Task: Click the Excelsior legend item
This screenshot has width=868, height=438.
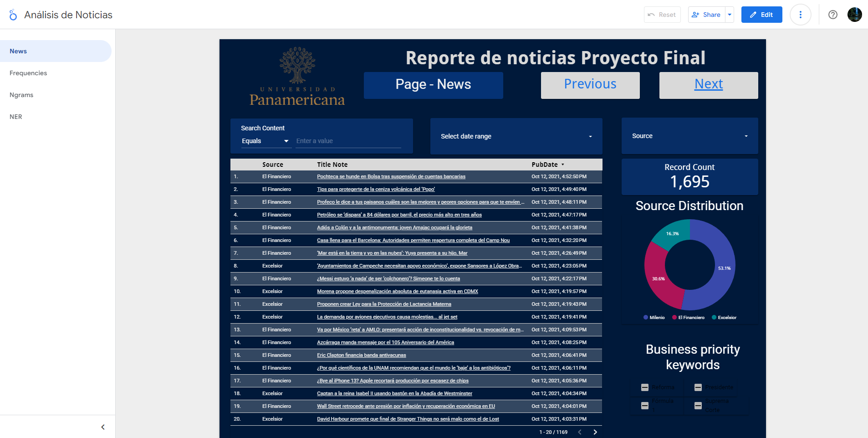Action: coord(724,318)
